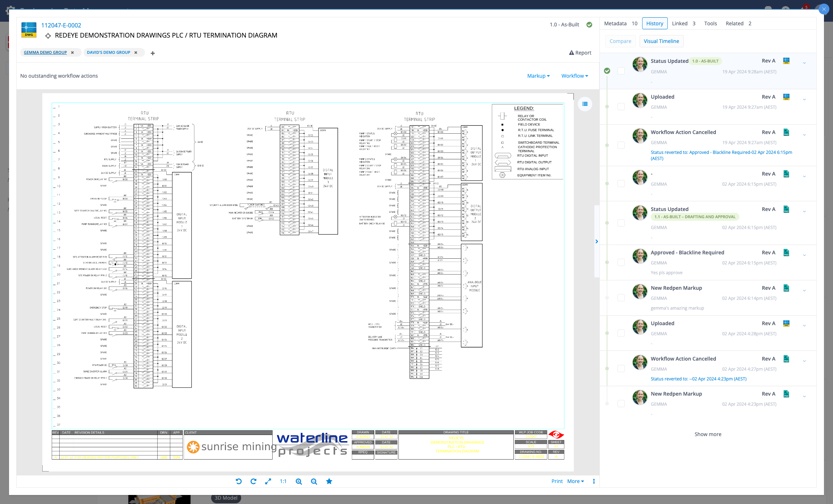Open the Linked tab
The width and height of the screenshot is (833, 504).
coord(679,23)
